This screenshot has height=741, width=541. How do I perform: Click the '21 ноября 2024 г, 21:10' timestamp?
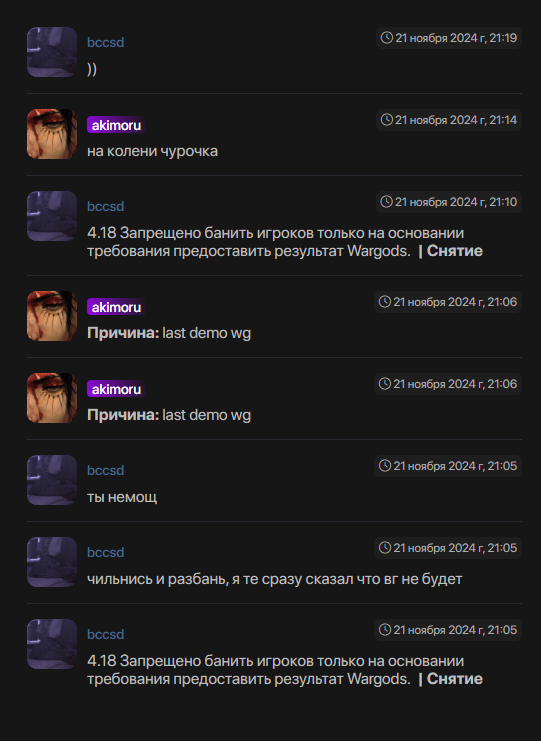tap(455, 202)
